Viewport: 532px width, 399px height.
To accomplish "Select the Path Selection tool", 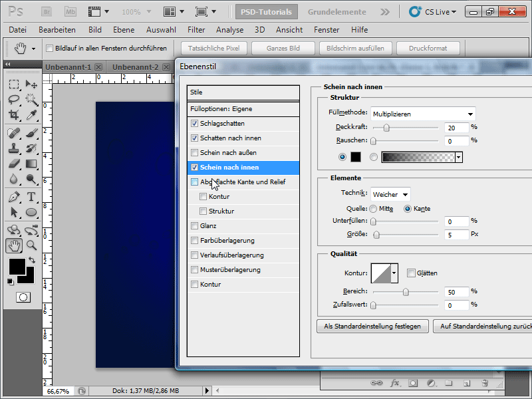I will [14, 212].
